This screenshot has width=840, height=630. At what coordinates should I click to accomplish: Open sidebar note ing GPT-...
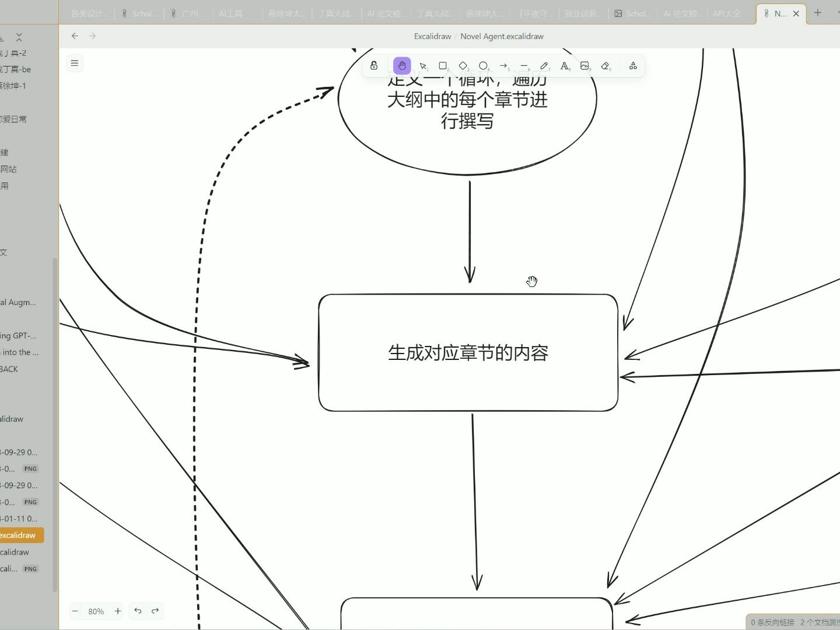click(x=18, y=335)
